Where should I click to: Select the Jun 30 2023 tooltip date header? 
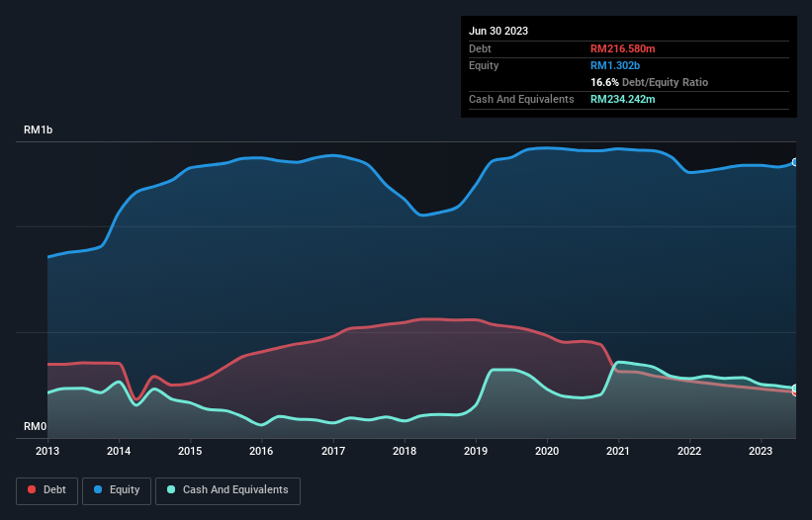coord(498,31)
